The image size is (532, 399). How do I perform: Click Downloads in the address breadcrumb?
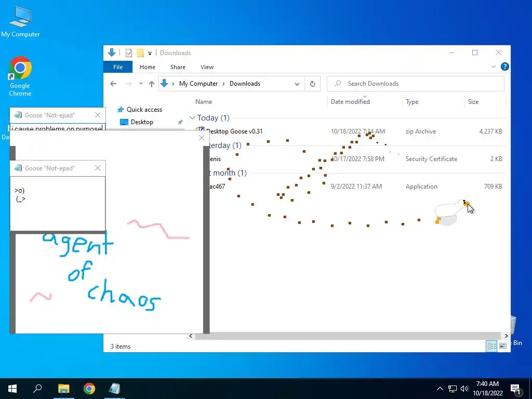tap(245, 84)
